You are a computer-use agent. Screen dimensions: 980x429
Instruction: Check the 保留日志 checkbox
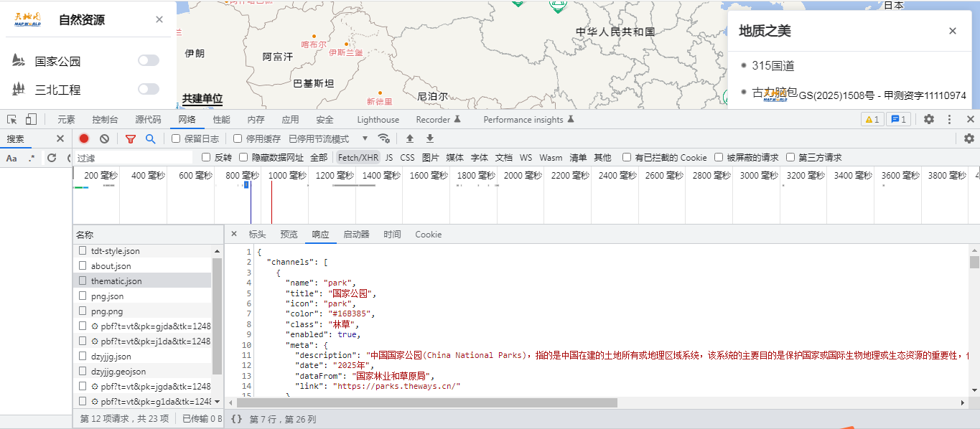coord(176,138)
